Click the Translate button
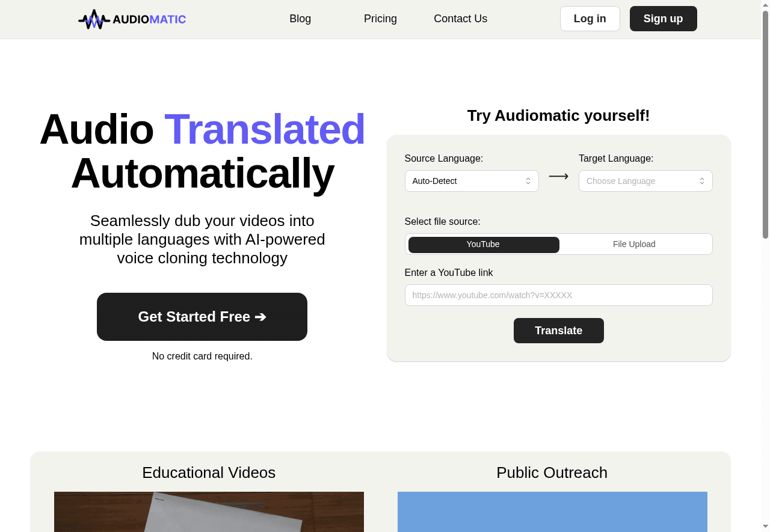Screen dimensions: 770x532 [x=558, y=331]
